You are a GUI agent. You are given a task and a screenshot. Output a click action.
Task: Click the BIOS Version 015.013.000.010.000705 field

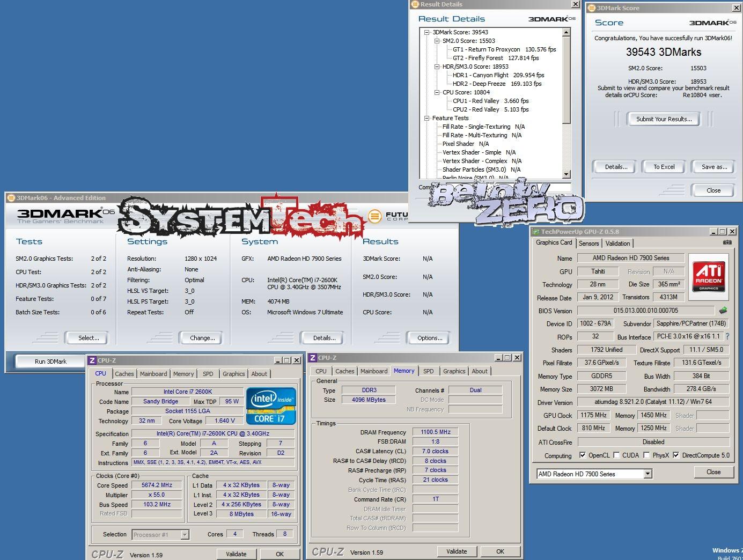(645, 311)
